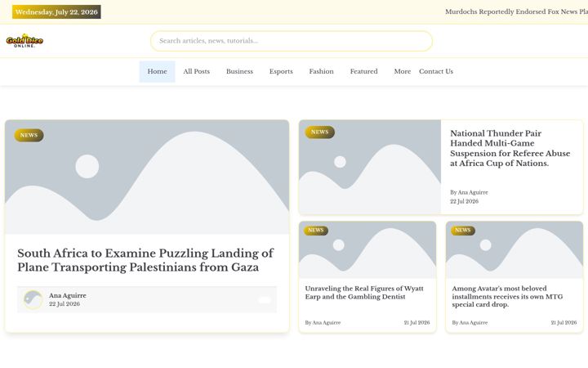Open Among Avatar's most beloved installments headline
Viewport: 588px width, 368px height.
tap(507, 296)
